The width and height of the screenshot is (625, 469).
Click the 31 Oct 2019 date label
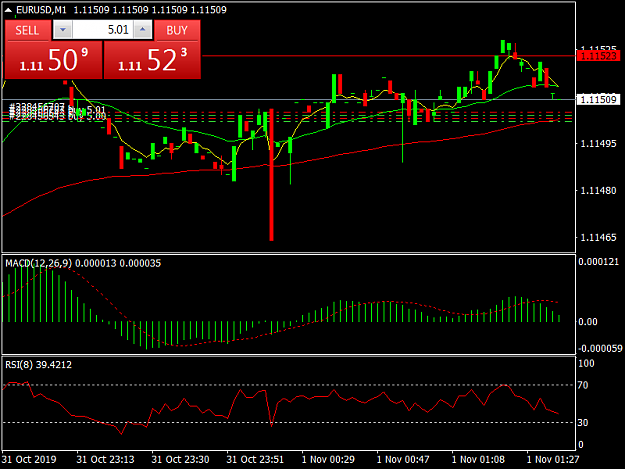pos(29,459)
